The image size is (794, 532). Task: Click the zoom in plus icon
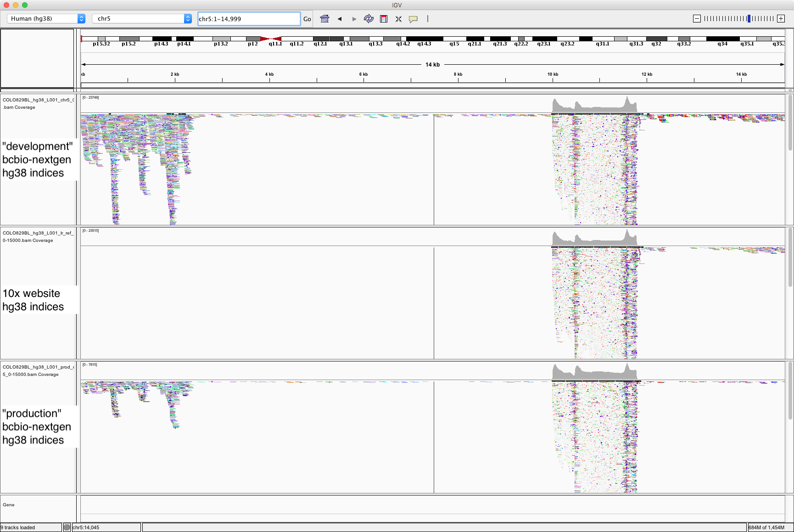[781, 18]
